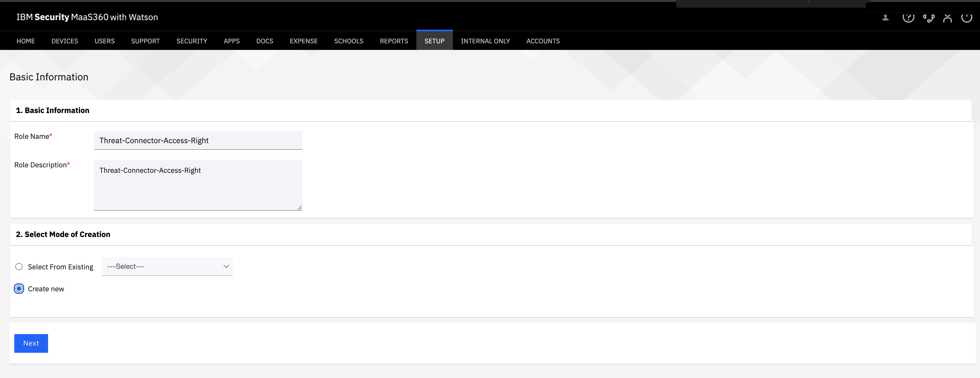Screen dimensions: 980x378
Task: Go to the HOME menu tab
Action: (26, 41)
